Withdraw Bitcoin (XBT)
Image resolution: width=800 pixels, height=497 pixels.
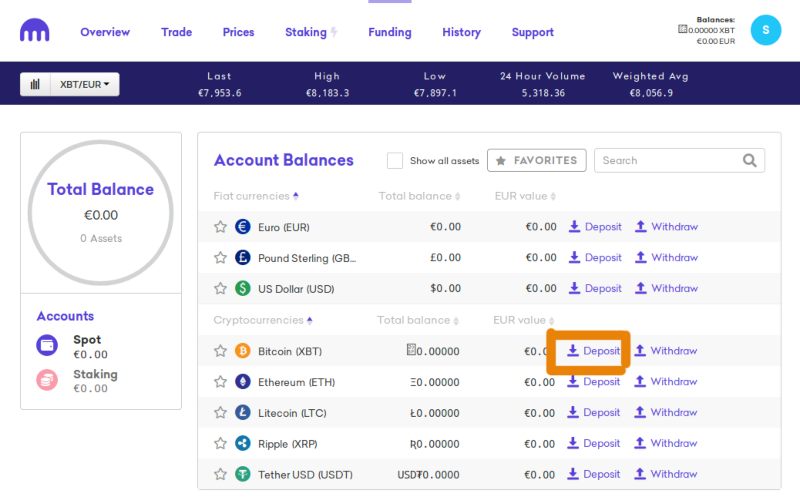point(665,351)
